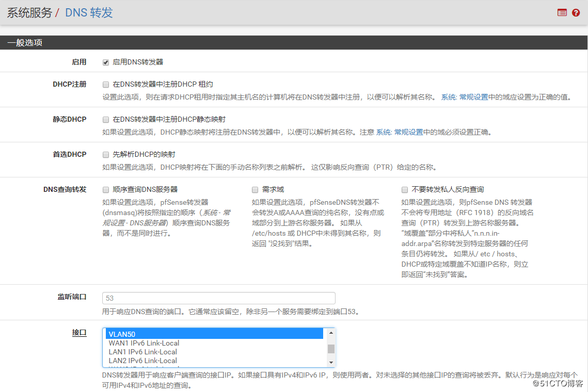Enable 先解析DHCP的映射 checkbox
Image resolution: width=588 pixels, height=392 pixels.
click(x=106, y=155)
